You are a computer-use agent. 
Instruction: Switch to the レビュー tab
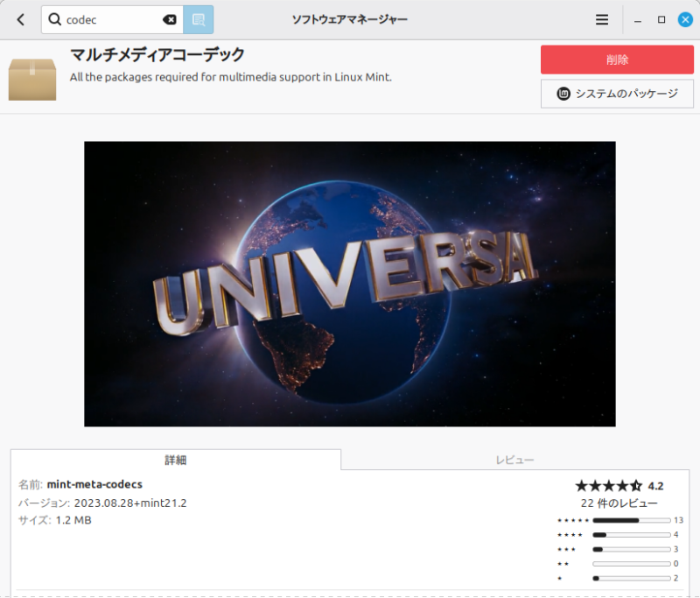pos(514,460)
